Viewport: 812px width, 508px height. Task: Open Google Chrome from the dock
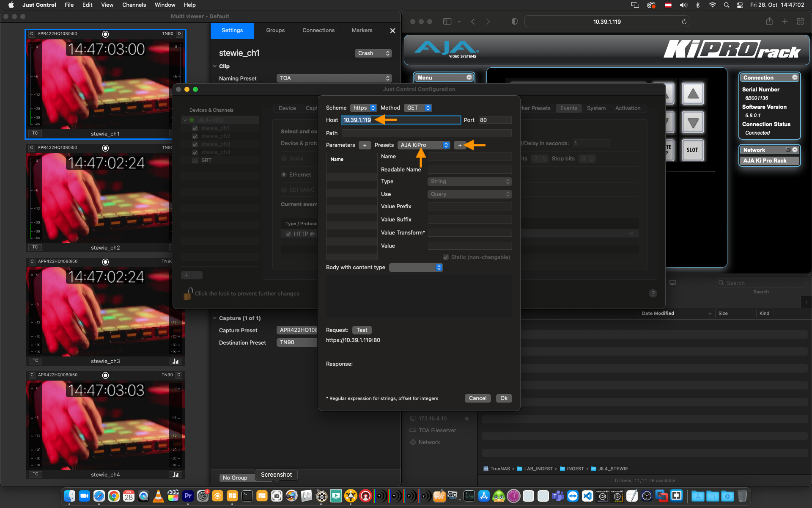(114, 496)
